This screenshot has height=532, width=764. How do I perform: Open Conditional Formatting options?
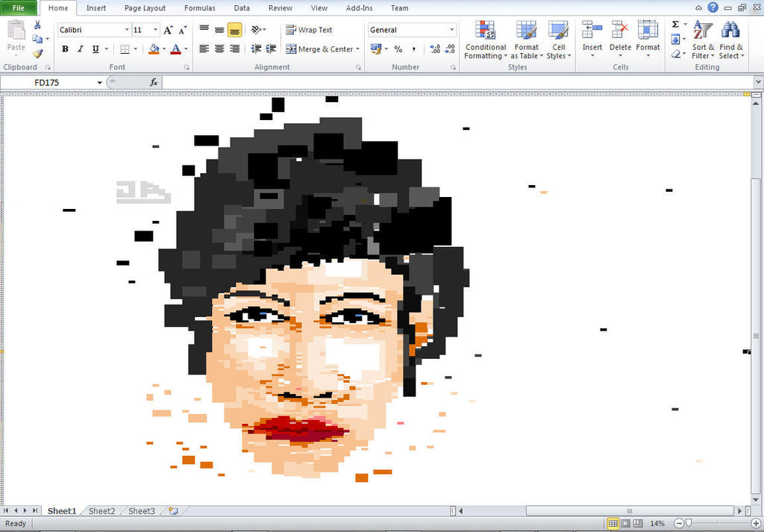point(485,41)
